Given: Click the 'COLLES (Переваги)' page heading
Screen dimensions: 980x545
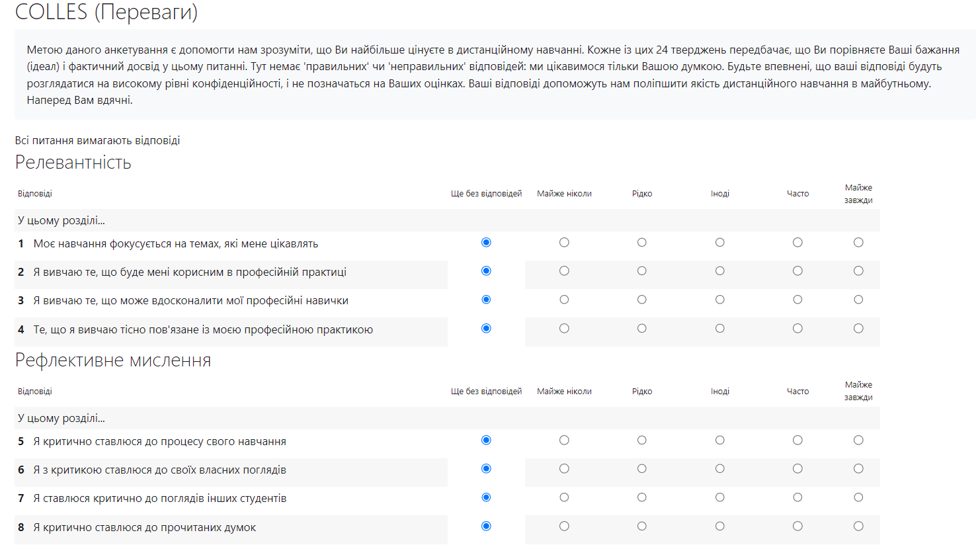Looking at the screenshot, I should click(106, 12).
